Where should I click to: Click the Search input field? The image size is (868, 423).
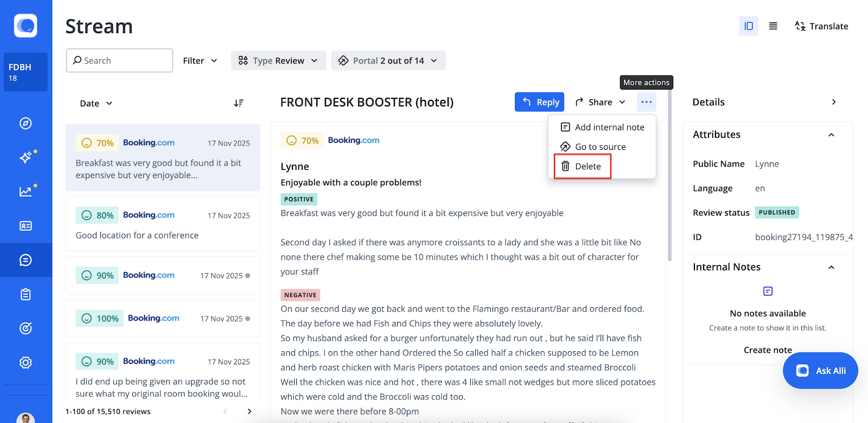[119, 61]
